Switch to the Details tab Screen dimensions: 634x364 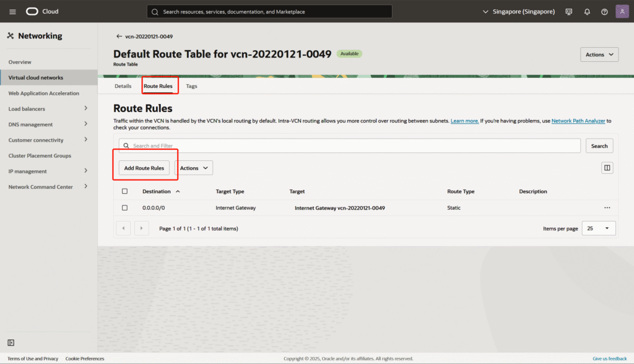[x=123, y=86]
